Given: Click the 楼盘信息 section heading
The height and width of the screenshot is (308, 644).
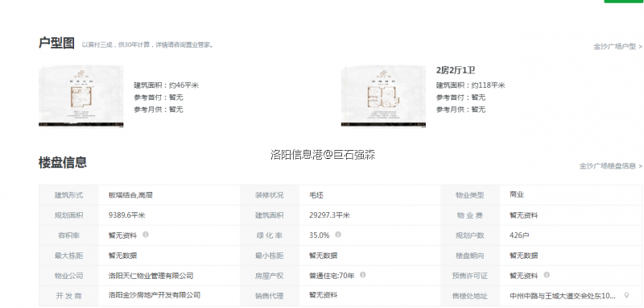Looking at the screenshot, I should pyautogui.click(x=63, y=162).
